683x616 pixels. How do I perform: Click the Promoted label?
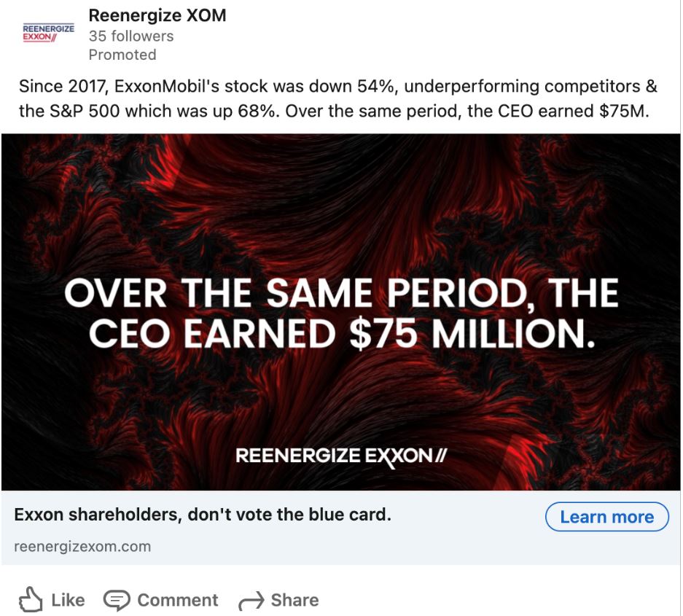122,55
